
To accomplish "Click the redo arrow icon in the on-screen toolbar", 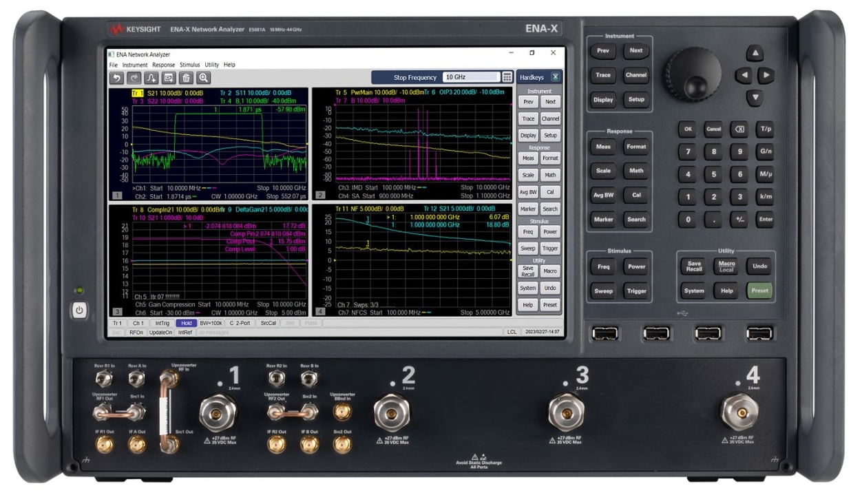I will [x=134, y=78].
